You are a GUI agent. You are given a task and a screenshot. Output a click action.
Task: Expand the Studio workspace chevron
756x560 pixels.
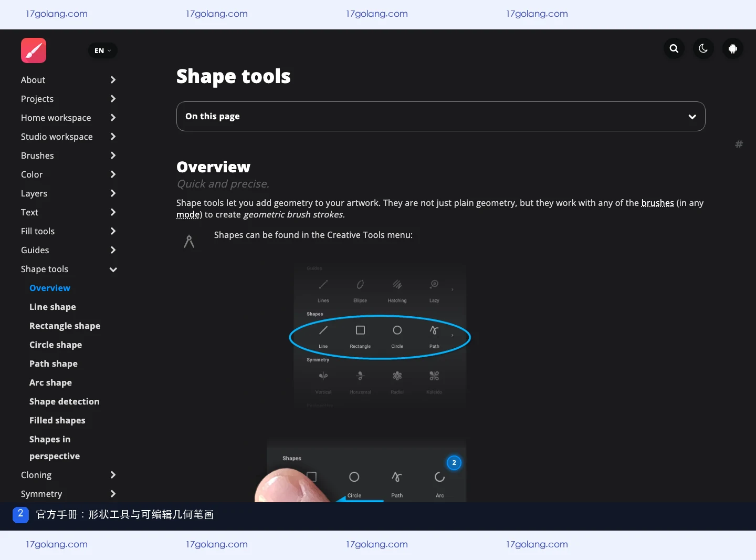pyautogui.click(x=113, y=137)
